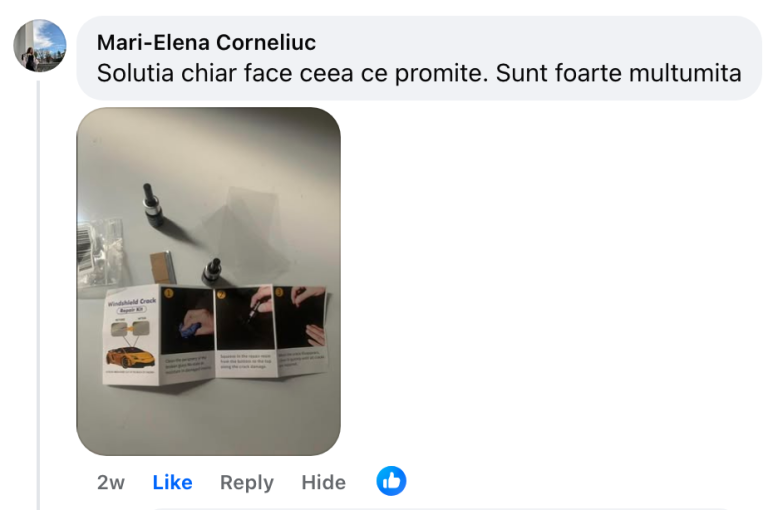Hide this comment from the thread
The image size is (768, 510).
323,483
